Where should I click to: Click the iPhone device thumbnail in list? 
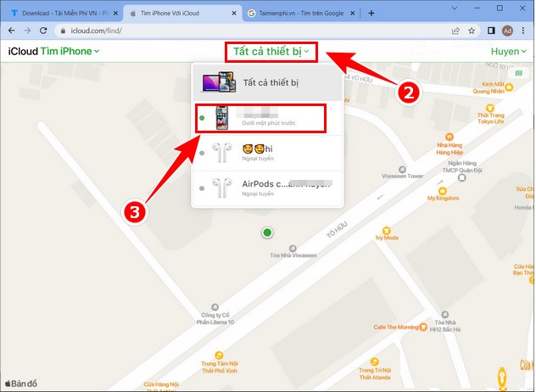click(221, 118)
